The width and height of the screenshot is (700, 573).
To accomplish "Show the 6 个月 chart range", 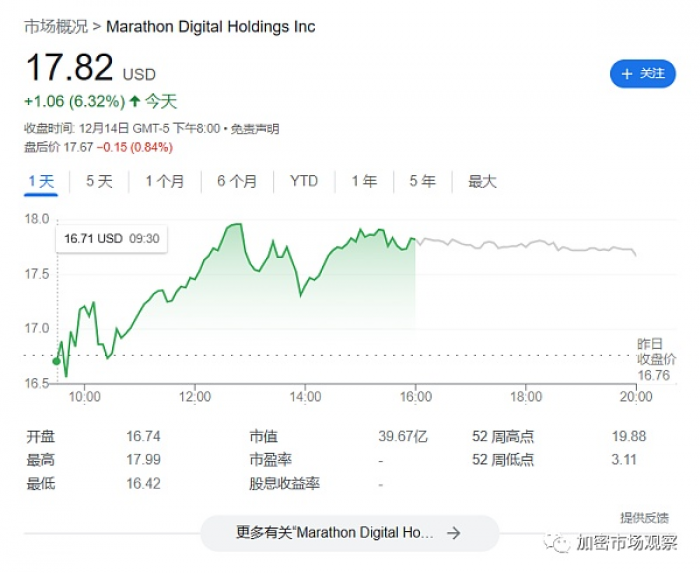I will pyautogui.click(x=237, y=181).
